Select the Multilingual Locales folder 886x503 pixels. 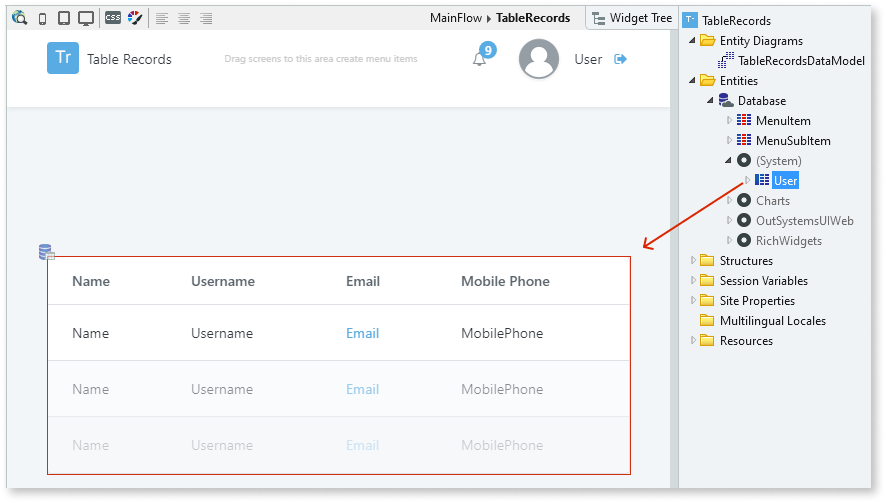[772, 321]
